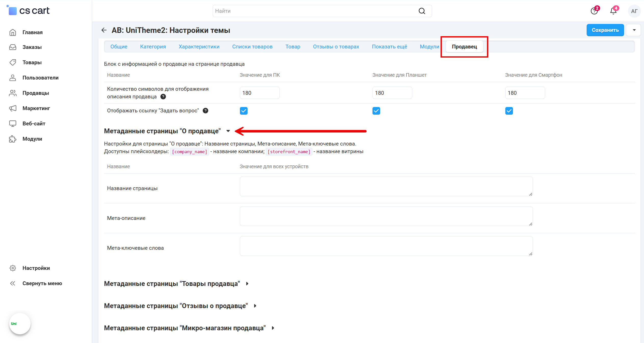This screenshot has height=343, width=644.
Task: Click the Настройки gear icon
Action: pos(13,268)
